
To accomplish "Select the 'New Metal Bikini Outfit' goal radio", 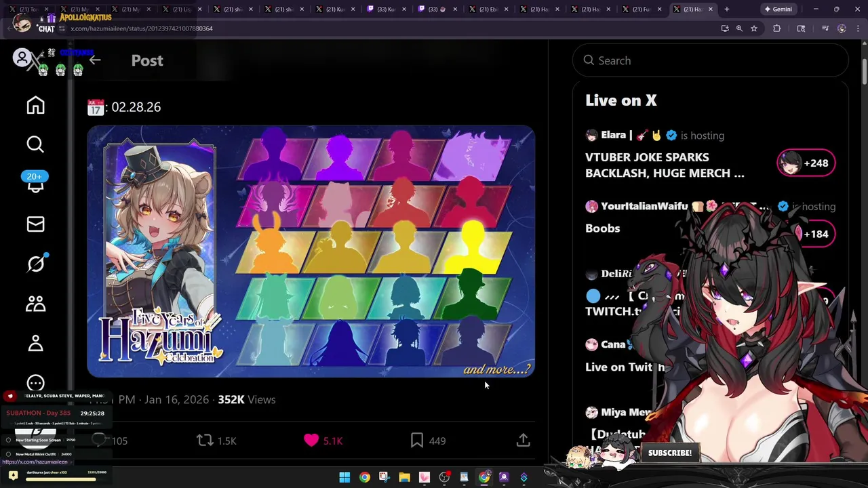I will 8,454.
